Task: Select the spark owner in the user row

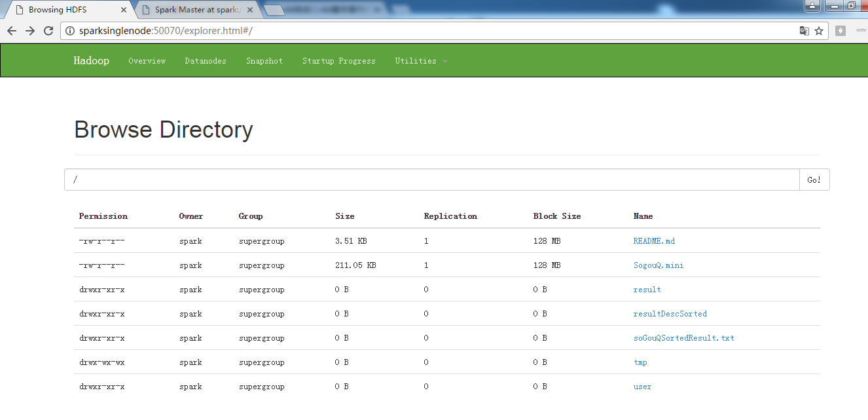Action: tap(190, 387)
